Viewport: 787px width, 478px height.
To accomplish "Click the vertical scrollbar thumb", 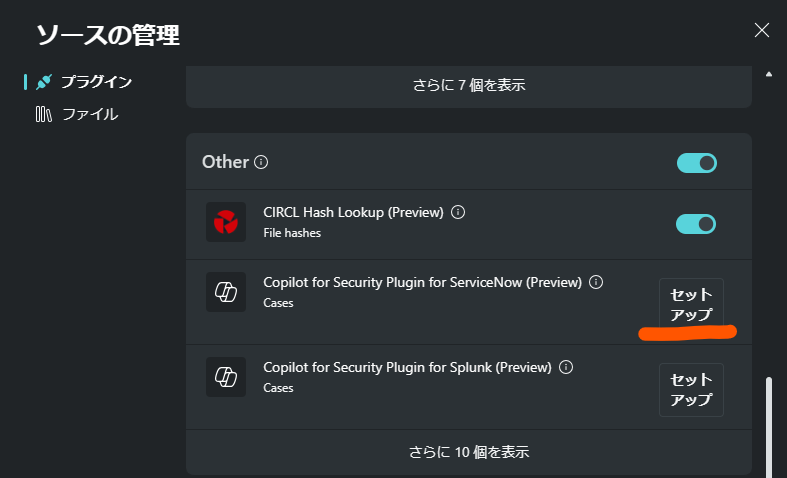I will [x=769, y=425].
